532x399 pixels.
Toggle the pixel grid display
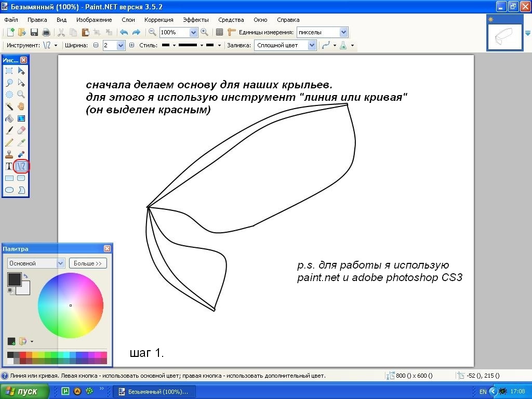click(x=219, y=32)
